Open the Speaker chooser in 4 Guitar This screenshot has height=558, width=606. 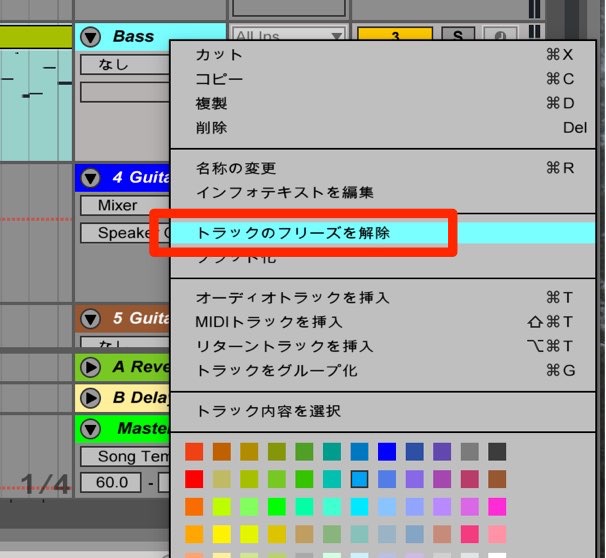[125, 233]
